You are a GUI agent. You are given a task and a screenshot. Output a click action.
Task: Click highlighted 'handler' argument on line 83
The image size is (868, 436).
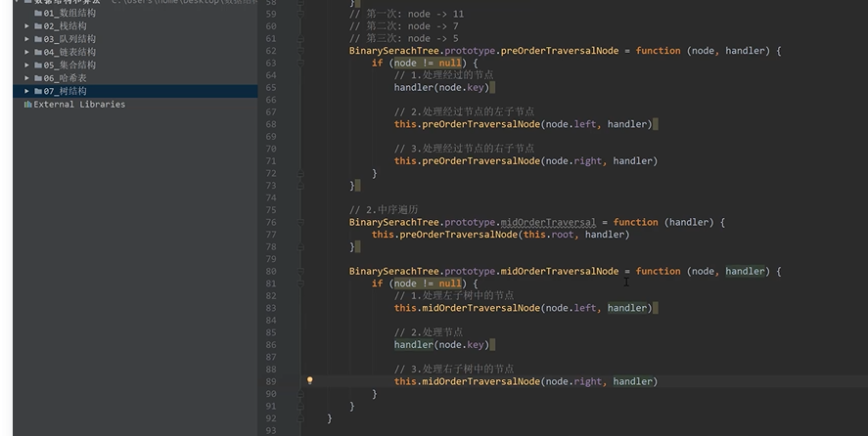point(627,308)
